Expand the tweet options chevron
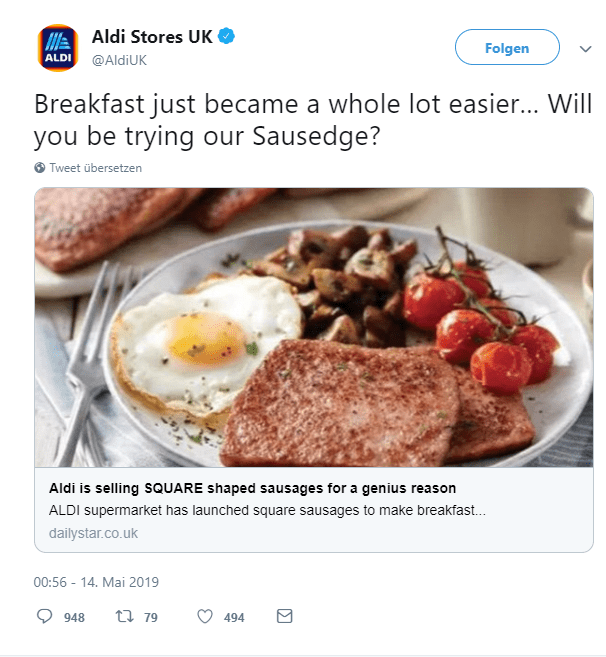This screenshot has width=606, height=657. click(585, 48)
